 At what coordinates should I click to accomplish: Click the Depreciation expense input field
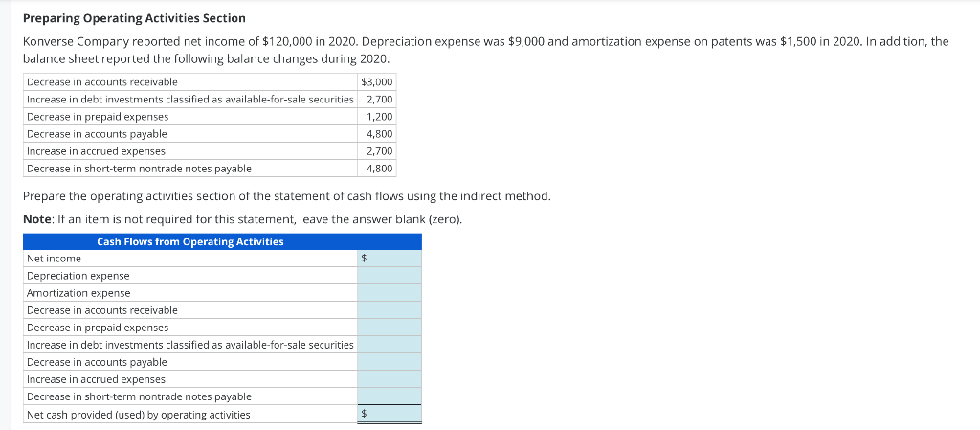pos(390,276)
